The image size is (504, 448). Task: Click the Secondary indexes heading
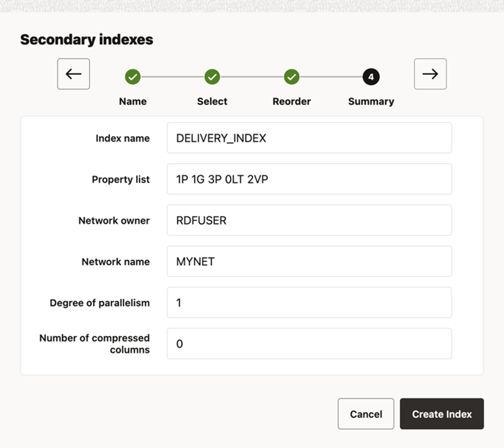86,39
